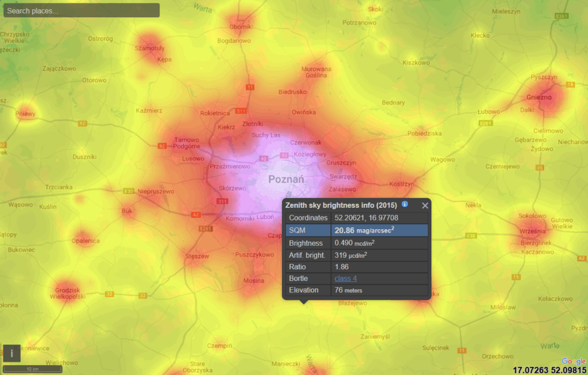Image resolution: width=588 pixels, height=375 pixels.
Task: Click the blue info icon beside the popup title
Action: (404, 205)
